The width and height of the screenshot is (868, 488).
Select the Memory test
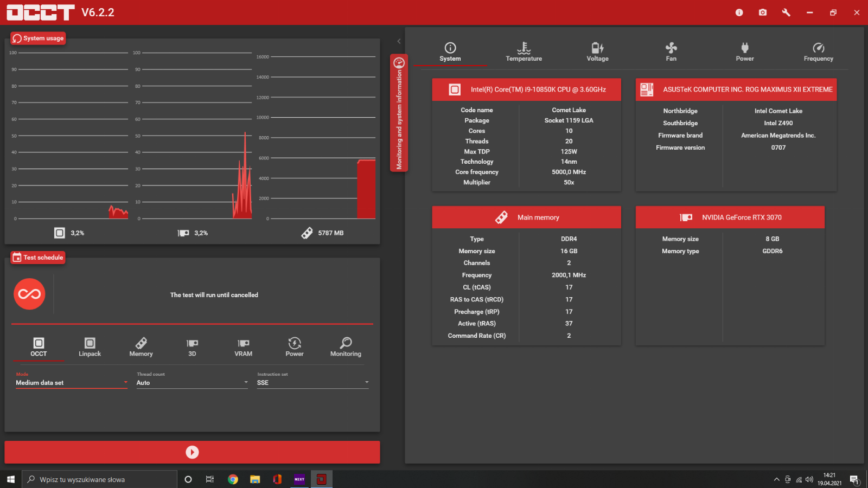coord(141,347)
